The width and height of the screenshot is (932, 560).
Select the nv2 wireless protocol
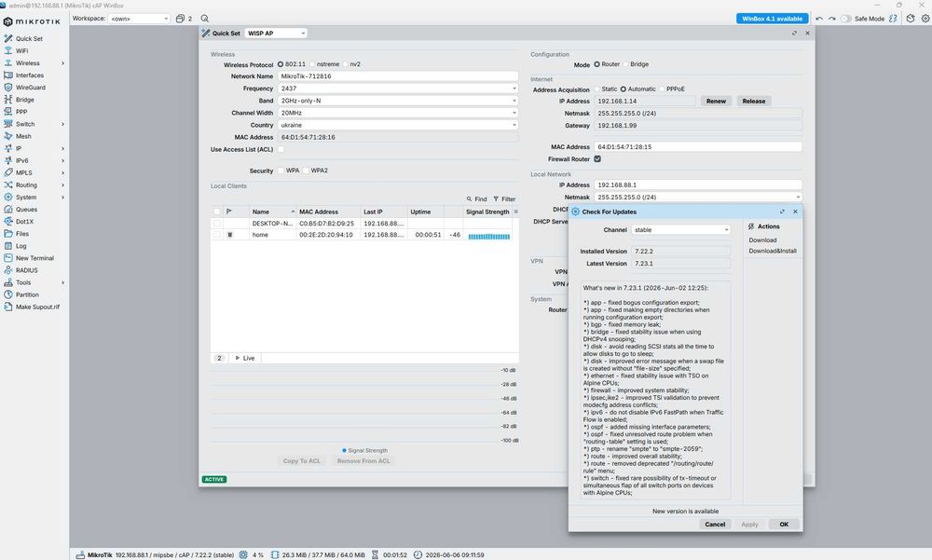346,64
